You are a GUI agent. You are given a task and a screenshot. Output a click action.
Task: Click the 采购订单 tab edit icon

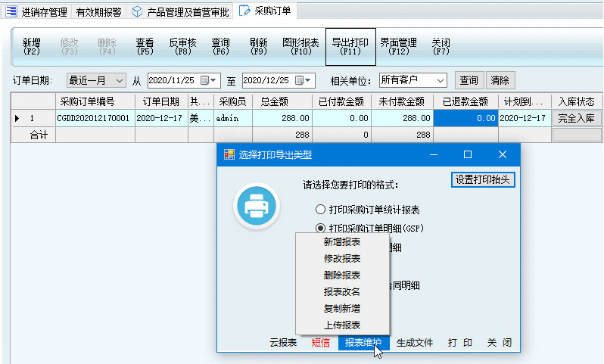(x=244, y=11)
